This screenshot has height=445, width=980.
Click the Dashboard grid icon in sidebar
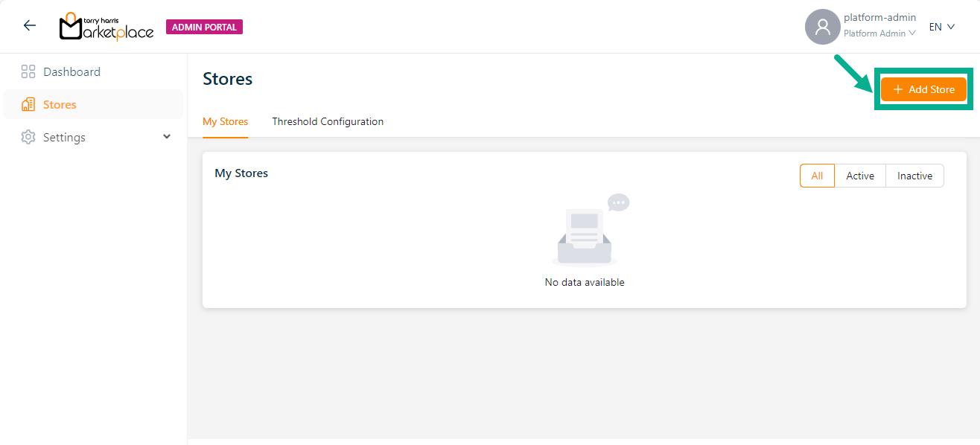(x=28, y=71)
